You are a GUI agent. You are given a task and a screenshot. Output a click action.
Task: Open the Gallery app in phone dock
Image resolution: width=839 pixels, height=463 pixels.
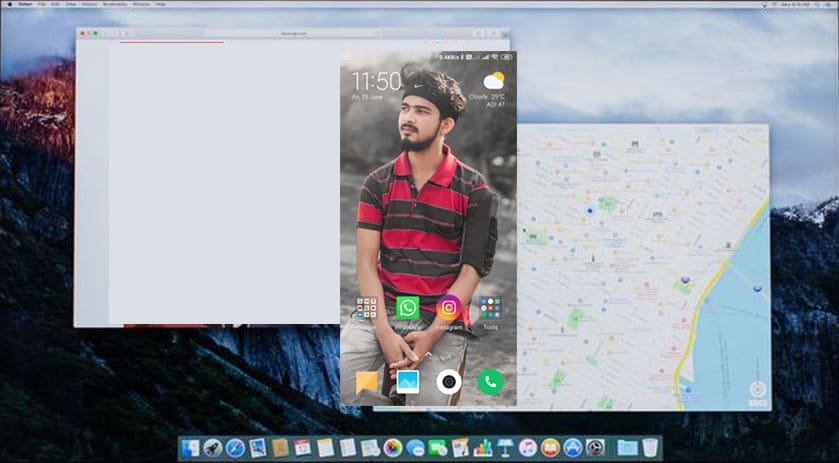pos(408,381)
